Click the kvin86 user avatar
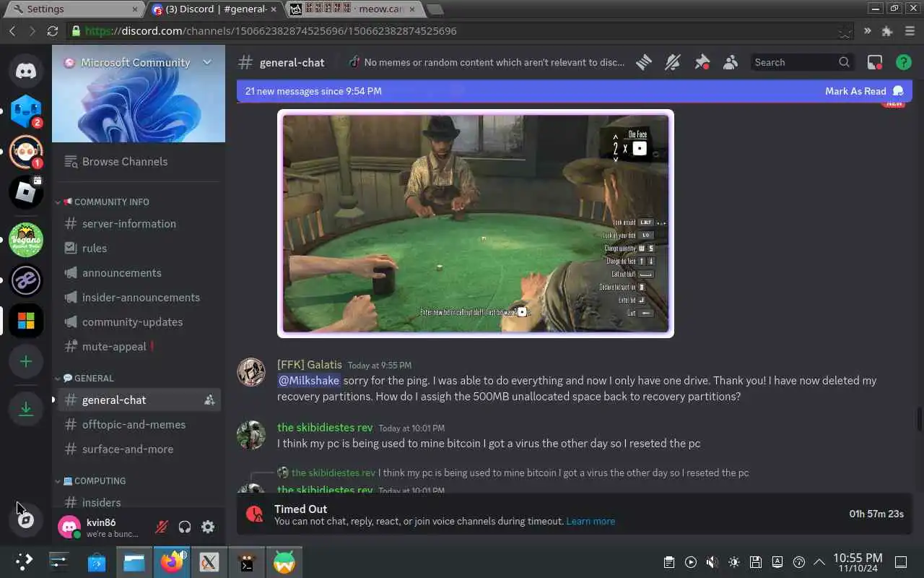Screen dimensions: 924x578 69,527
